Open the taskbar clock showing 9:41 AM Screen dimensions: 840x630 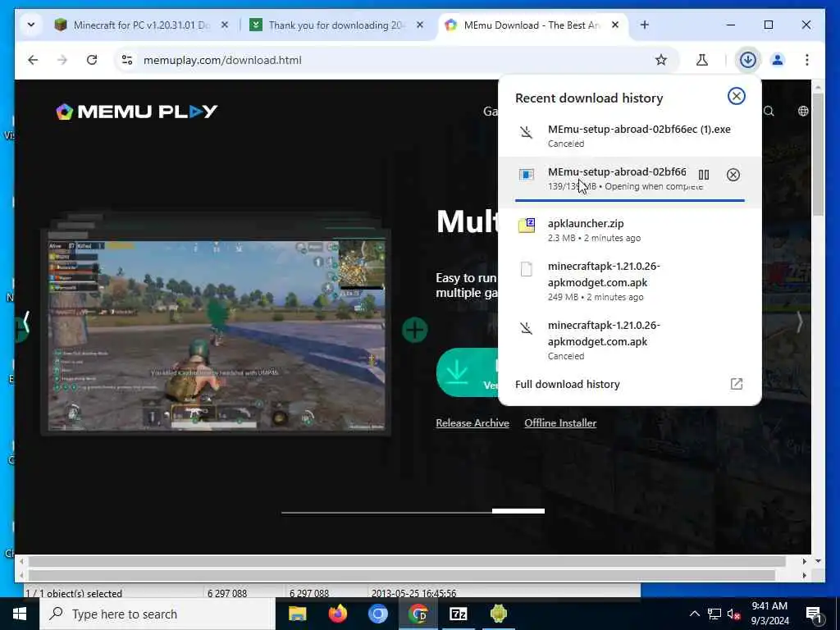point(769,614)
